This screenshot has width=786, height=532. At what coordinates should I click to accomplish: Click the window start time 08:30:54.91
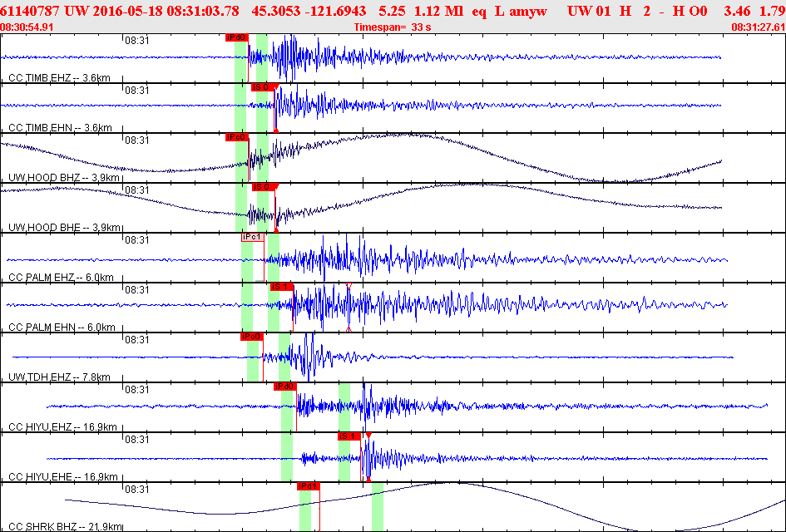[27, 27]
